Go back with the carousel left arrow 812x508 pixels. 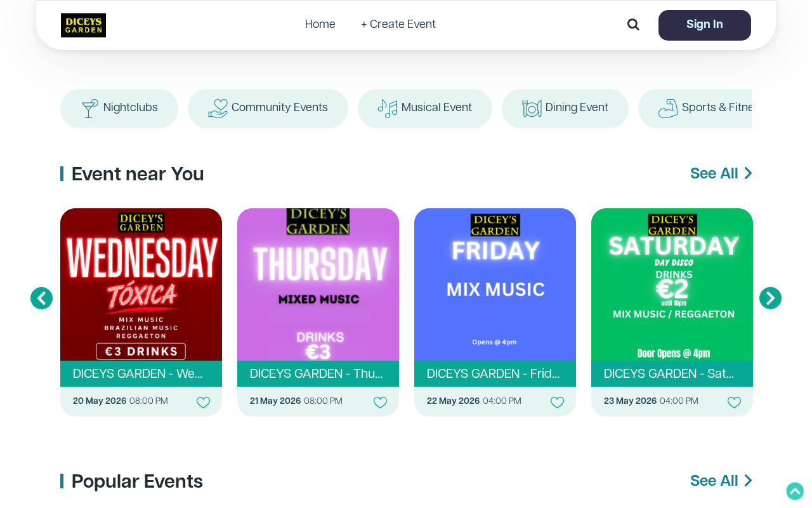(41, 298)
